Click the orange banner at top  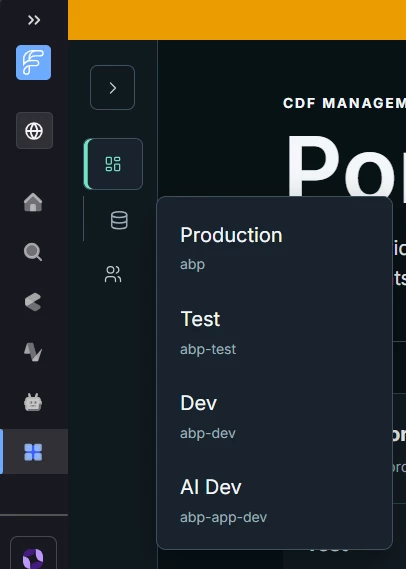point(237,20)
